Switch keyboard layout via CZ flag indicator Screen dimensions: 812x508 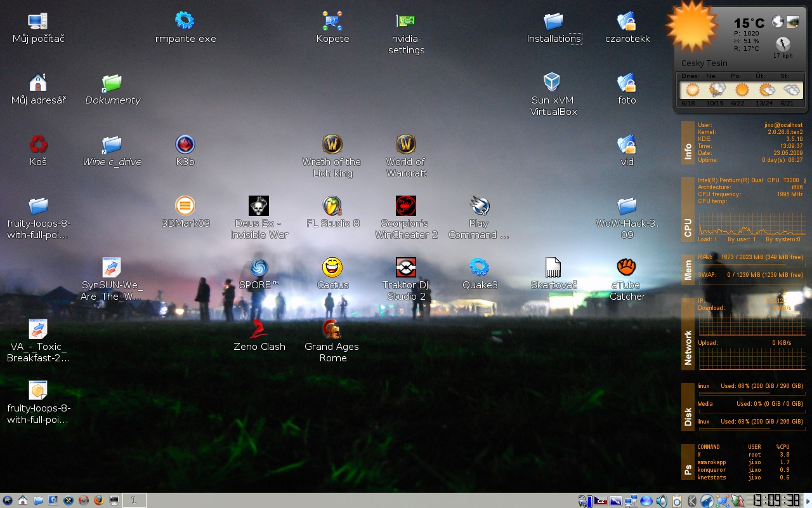pos(600,501)
